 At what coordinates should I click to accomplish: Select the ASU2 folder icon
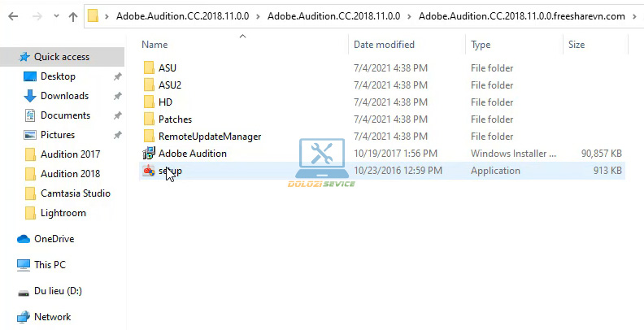[149, 85]
